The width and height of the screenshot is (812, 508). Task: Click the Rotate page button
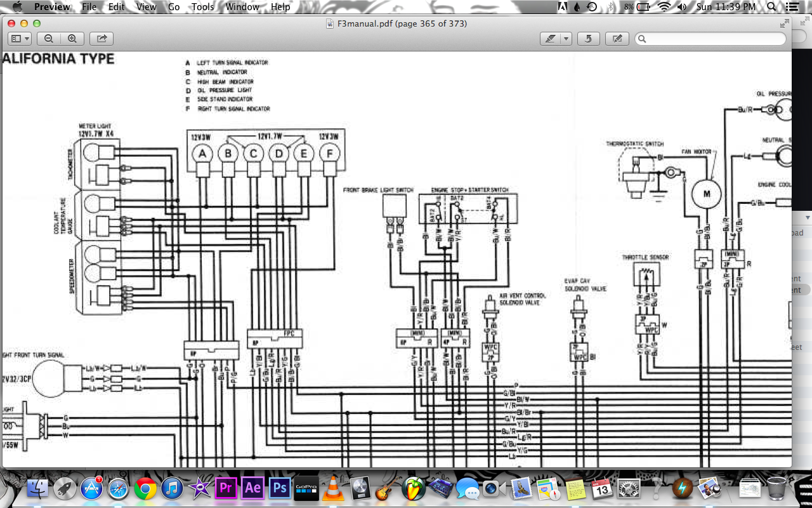589,39
